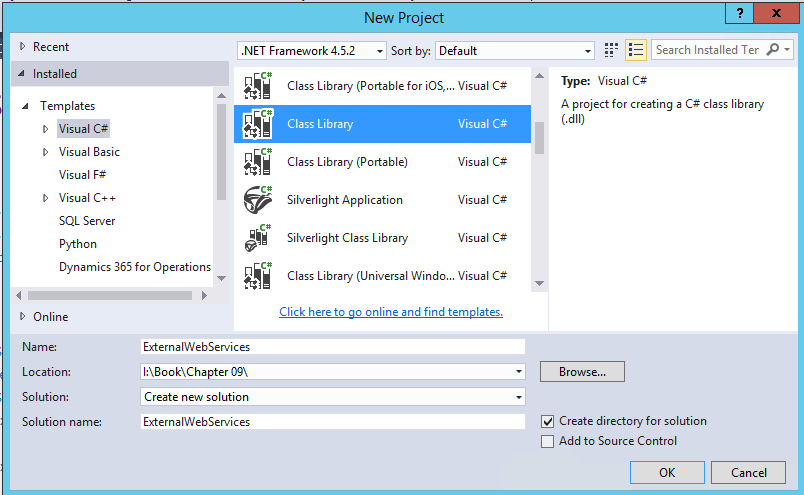Image resolution: width=804 pixels, height=495 pixels.
Task: Open the Sort by Default dropdown
Action: [588, 51]
